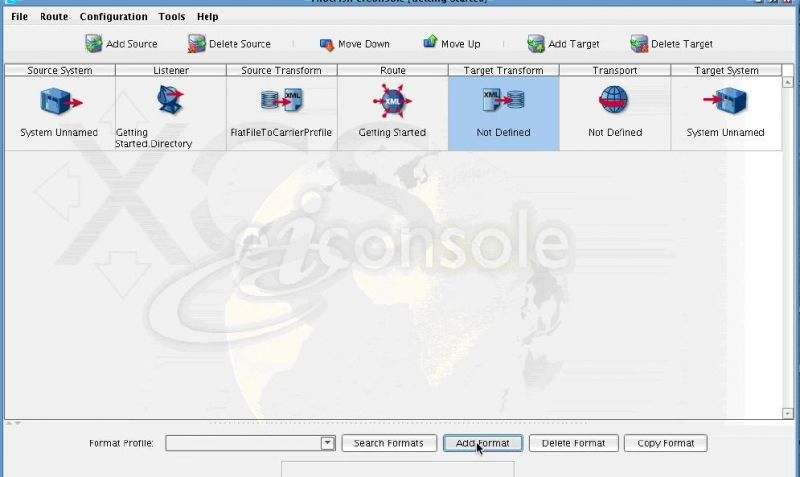This screenshot has width=800, height=477.
Task: Open the Help menu
Action: [207, 16]
